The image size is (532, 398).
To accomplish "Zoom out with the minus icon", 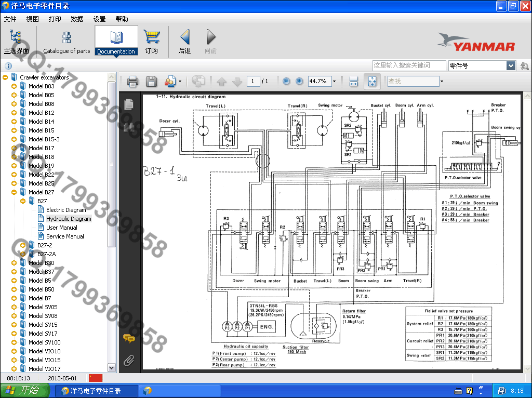I will pos(286,82).
